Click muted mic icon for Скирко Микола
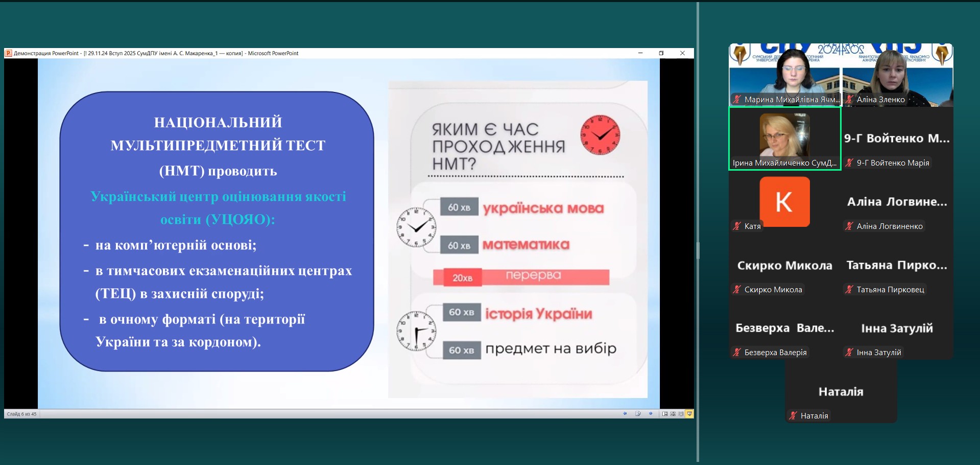The image size is (980, 465). pyautogui.click(x=737, y=289)
